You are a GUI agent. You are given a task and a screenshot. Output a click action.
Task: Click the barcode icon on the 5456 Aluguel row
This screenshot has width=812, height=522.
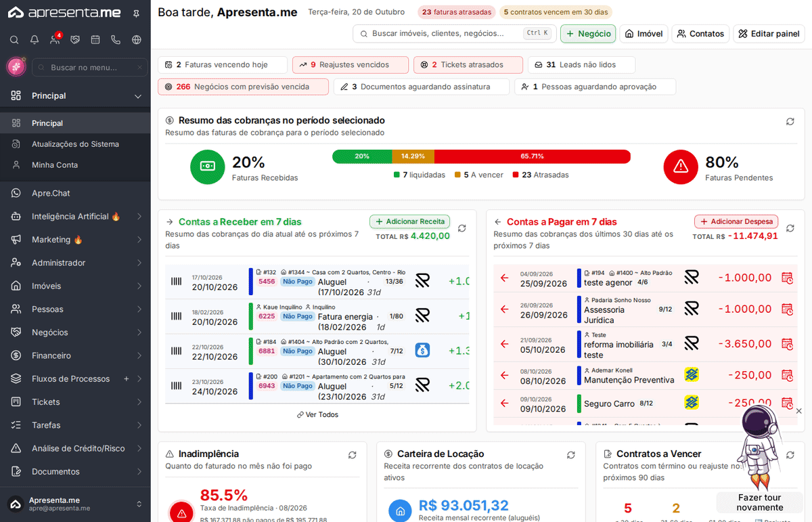pyautogui.click(x=177, y=281)
